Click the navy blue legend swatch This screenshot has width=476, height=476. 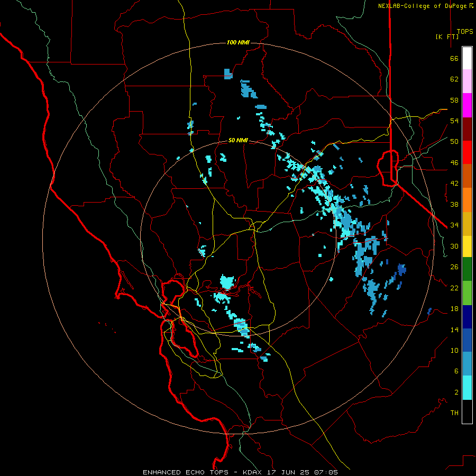467,317
